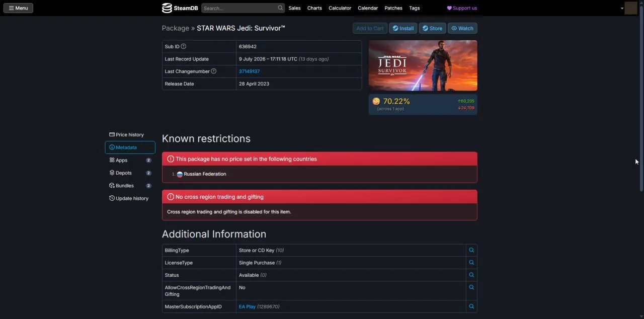Click the search magnifier icon in header
This screenshot has height=319, width=644.
point(280,8)
